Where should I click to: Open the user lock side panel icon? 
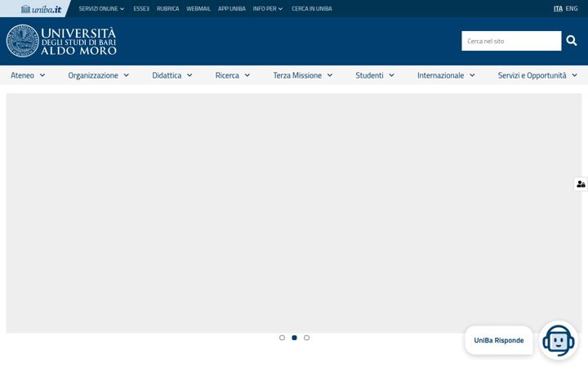[581, 184]
